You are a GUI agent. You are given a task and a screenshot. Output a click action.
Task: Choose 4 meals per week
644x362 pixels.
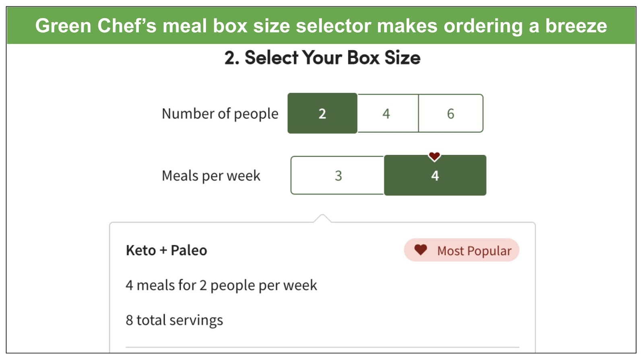435,175
